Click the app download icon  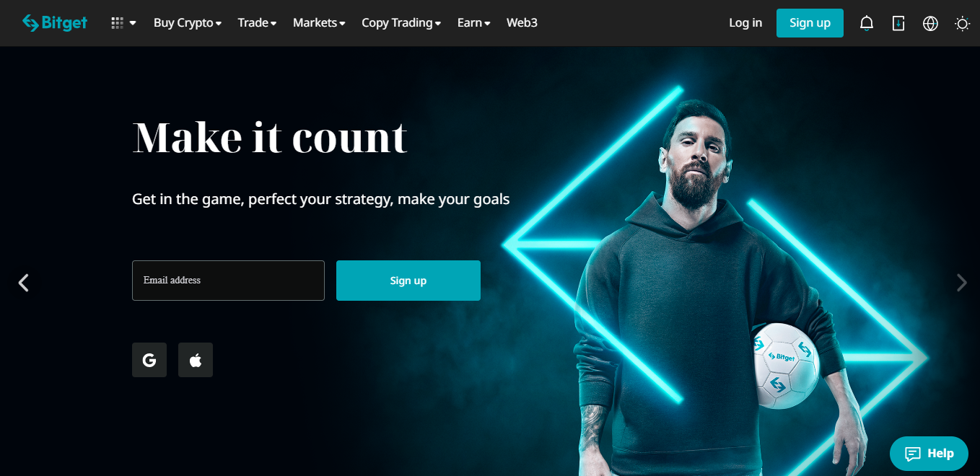[898, 23]
